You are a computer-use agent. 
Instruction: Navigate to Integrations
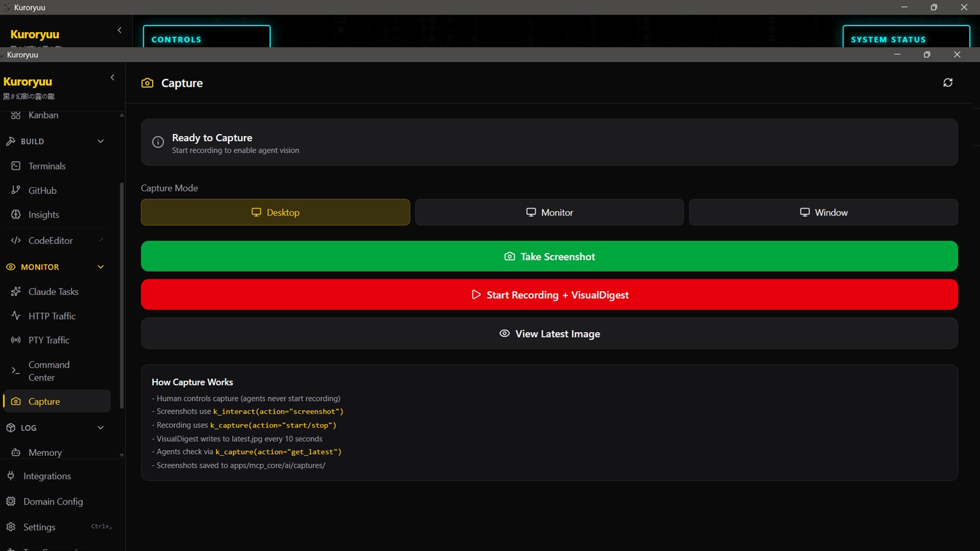[47, 476]
